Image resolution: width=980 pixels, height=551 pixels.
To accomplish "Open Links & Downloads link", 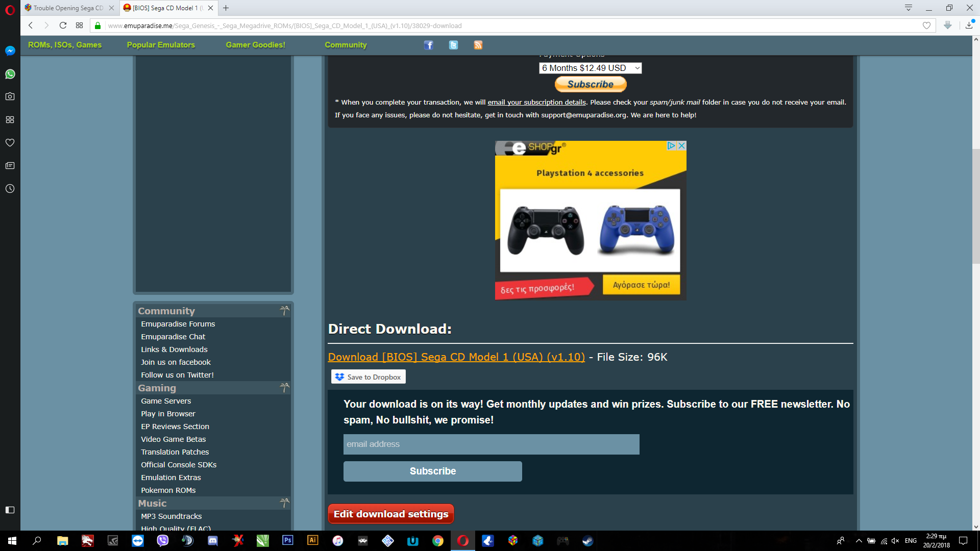I will [174, 349].
